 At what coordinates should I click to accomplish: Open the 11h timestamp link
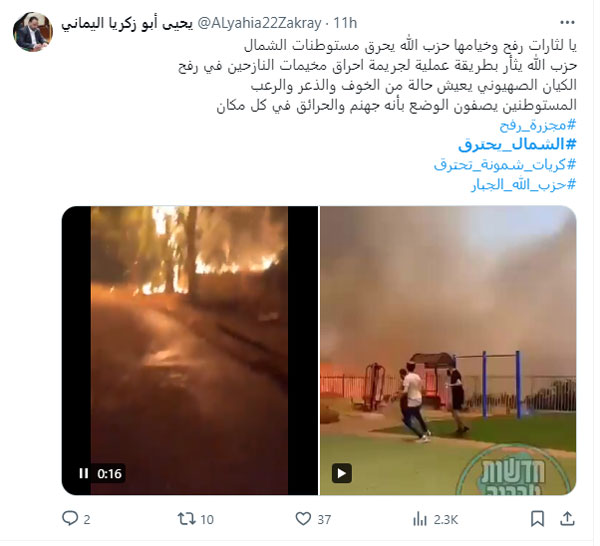(x=345, y=23)
